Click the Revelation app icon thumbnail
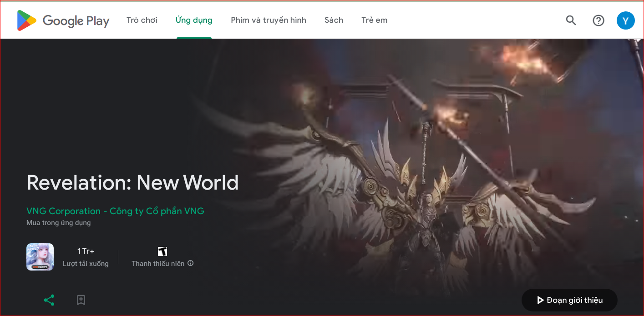 (40, 257)
